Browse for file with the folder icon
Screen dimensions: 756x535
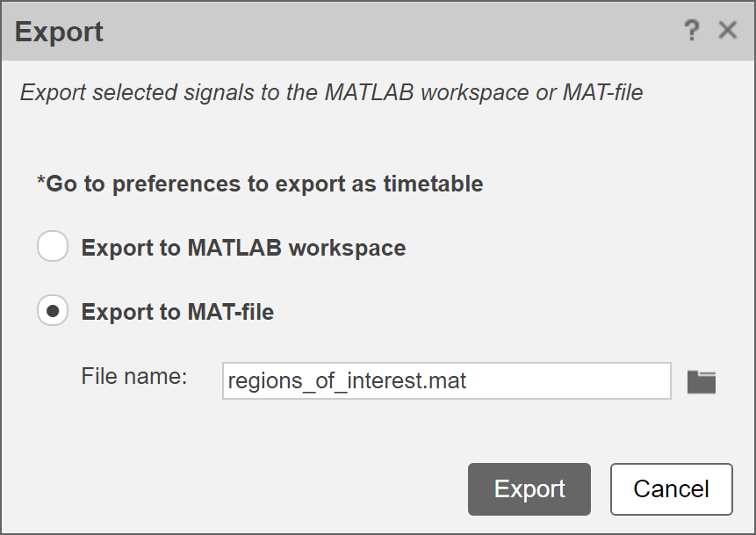pyautogui.click(x=702, y=381)
